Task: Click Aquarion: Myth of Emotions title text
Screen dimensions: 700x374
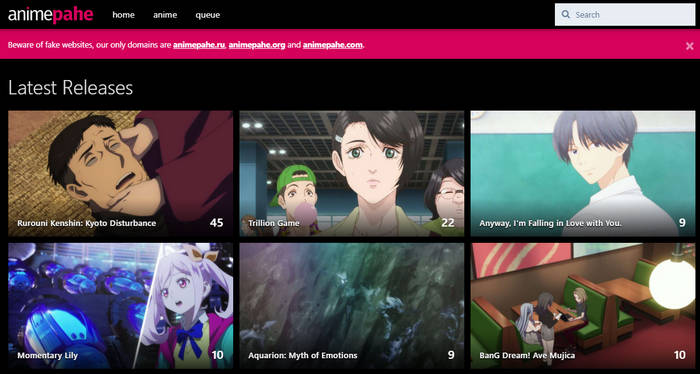Action: pyautogui.click(x=303, y=356)
